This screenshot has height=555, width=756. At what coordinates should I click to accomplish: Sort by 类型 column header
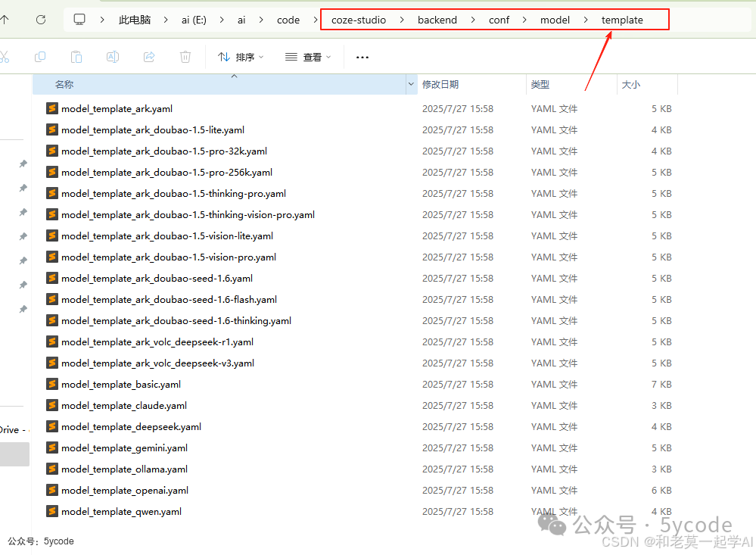(x=571, y=85)
